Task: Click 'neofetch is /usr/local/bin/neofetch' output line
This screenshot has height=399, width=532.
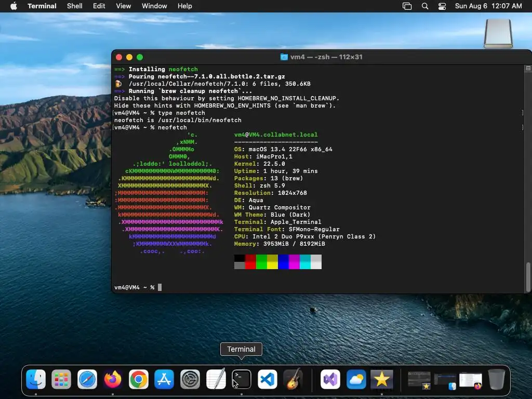Action: 178,120
